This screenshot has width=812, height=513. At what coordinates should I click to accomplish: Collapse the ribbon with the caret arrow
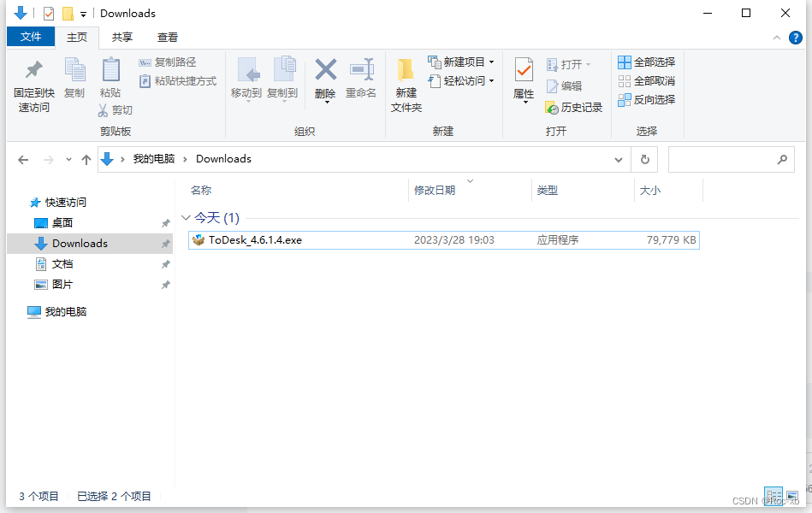coord(776,38)
